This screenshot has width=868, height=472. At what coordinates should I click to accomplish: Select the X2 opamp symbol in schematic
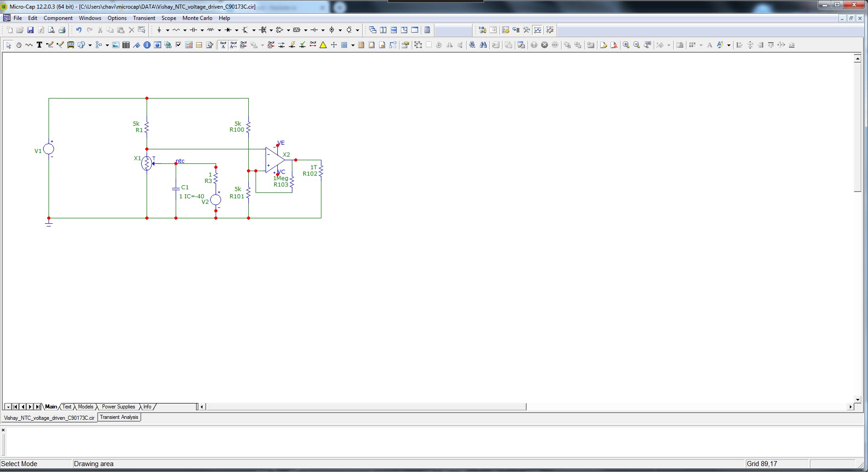(275, 160)
